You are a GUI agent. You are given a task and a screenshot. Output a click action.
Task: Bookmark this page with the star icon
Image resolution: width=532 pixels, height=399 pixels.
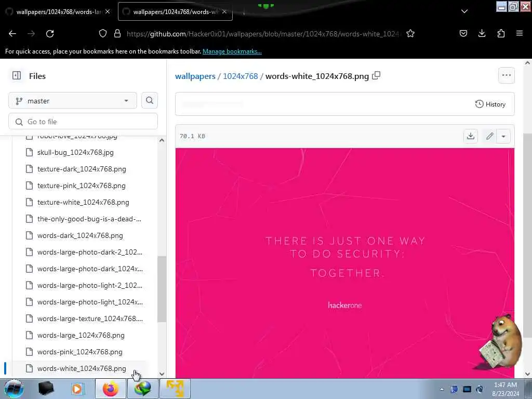tap(410, 33)
